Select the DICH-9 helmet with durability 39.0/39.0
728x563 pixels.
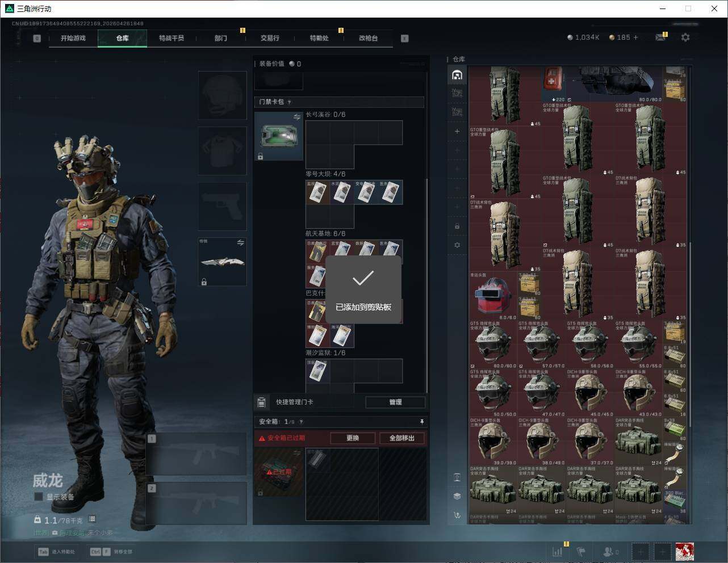pyautogui.click(x=493, y=442)
